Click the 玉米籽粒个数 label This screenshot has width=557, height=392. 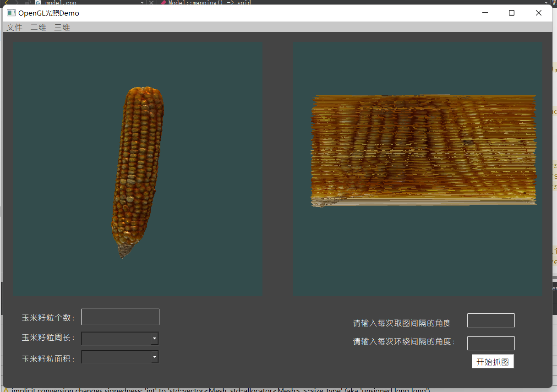[49, 318]
